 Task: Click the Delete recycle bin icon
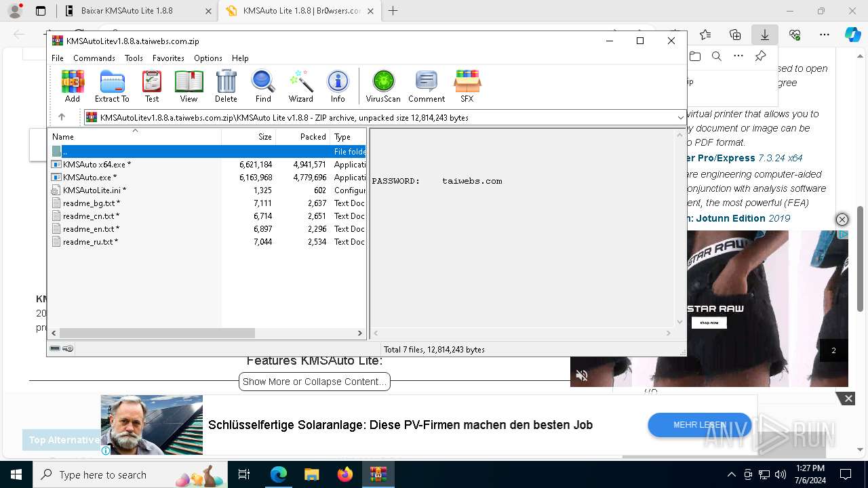pyautogui.click(x=226, y=86)
